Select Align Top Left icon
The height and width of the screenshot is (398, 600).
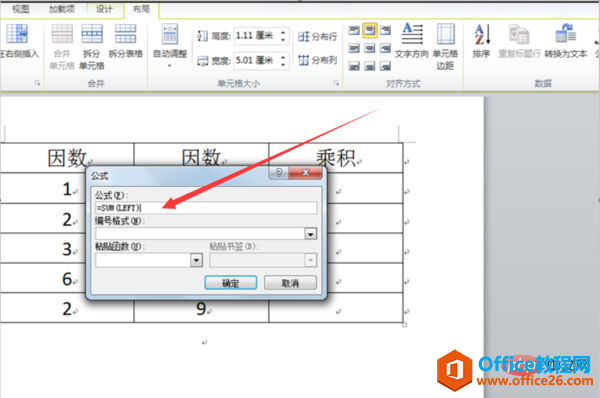pos(354,30)
